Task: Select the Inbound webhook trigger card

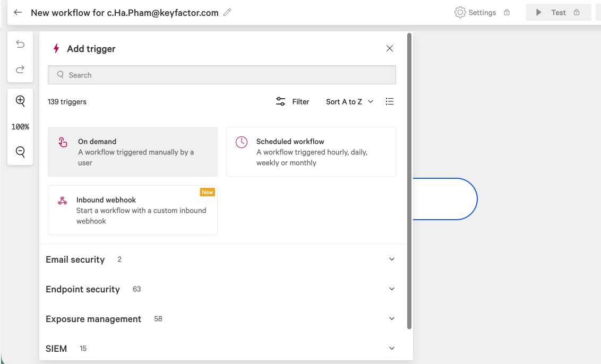Action: (133, 210)
